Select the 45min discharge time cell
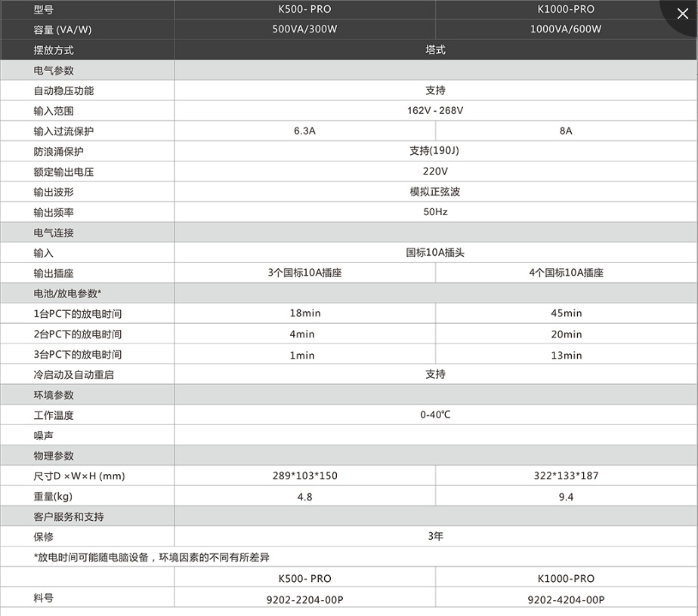 pyautogui.click(x=566, y=313)
